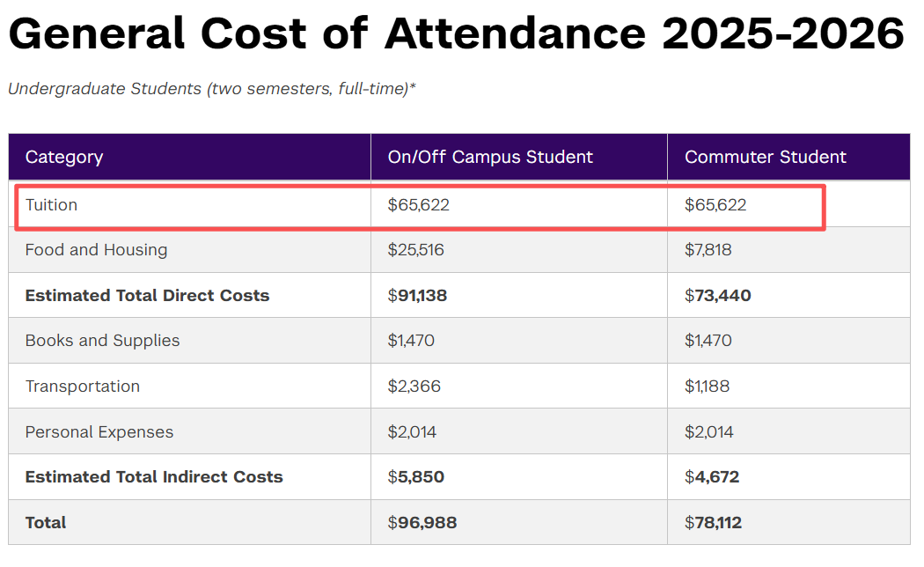Select the $25,516 food and housing cell
This screenshot has height=567, width=924.
415,250
